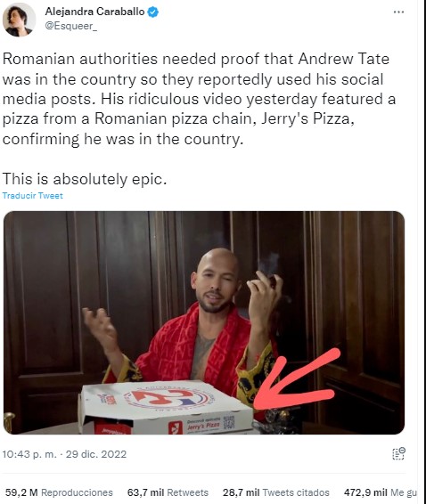426x504 pixels.
Task: View the 59,2 M Reproducciones count
Action: tap(59, 492)
